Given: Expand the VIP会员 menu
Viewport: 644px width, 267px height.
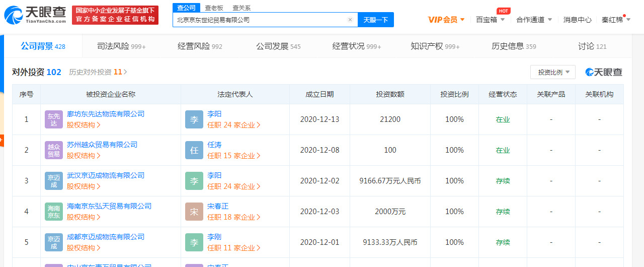Looking at the screenshot, I should pos(446,20).
